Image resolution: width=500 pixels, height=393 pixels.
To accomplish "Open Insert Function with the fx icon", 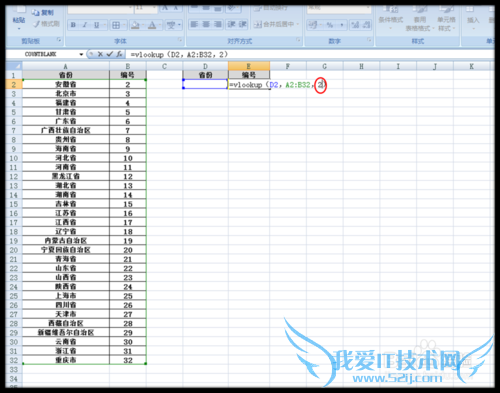I will 119,54.
